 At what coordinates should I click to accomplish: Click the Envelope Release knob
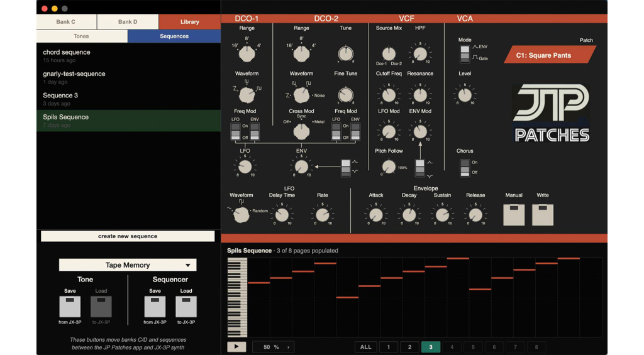tap(475, 215)
